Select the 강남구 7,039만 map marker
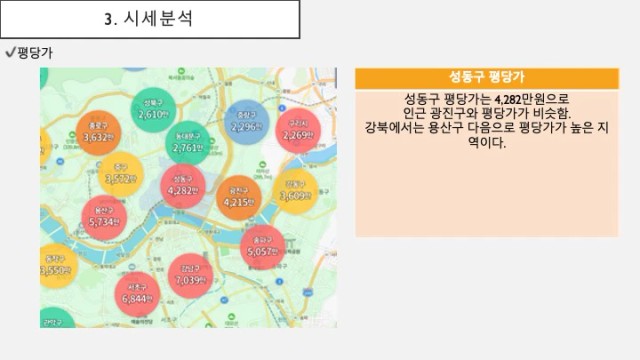Image resolution: width=640 pixels, height=360 pixels. [190, 276]
